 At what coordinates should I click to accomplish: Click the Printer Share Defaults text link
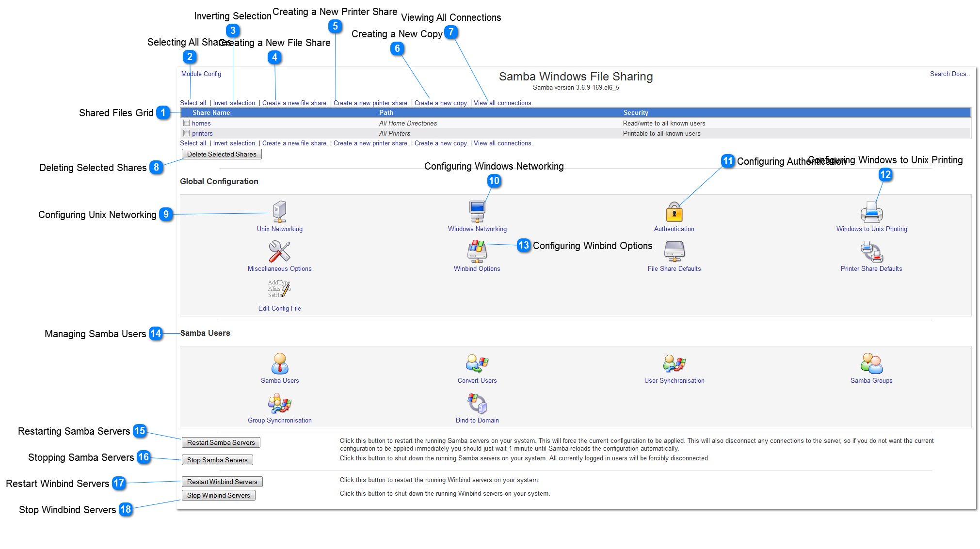tap(871, 269)
